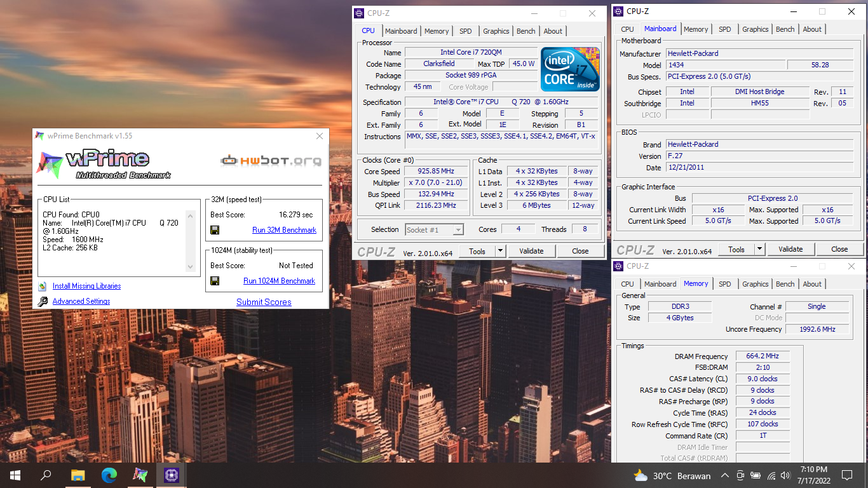Open the Windows Start menu

(x=15, y=475)
